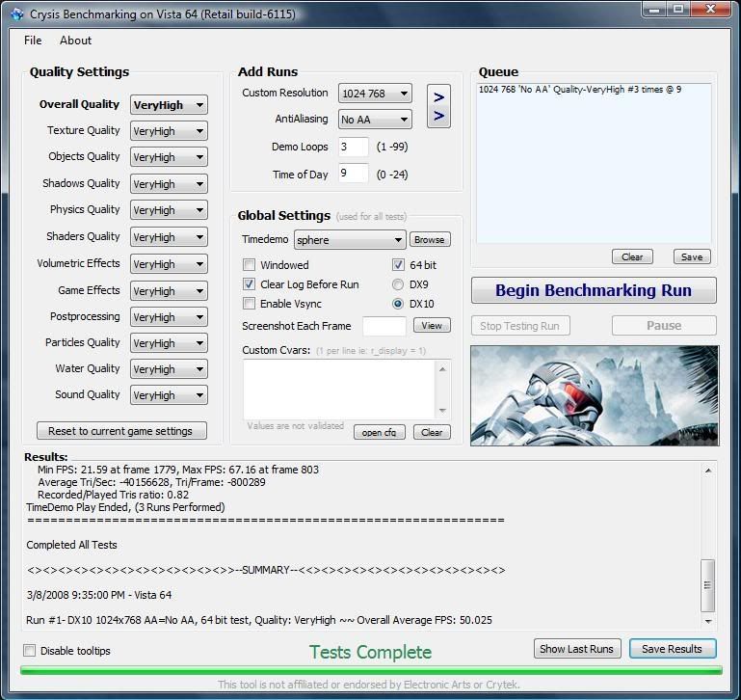Image resolution: width=741 pixels, height=700 pixels.
Task: Click the Time of Day input field
Action: 353,174
